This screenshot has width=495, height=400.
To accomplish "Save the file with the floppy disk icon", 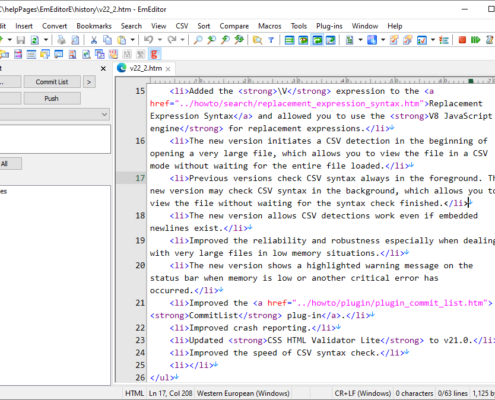I will click(x=21, y=40).
